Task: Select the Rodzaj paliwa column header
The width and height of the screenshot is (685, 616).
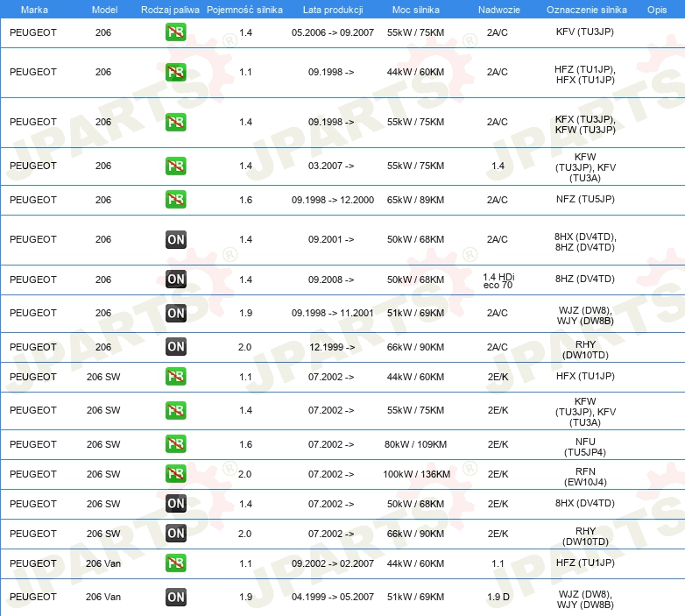Action: (x=170, y=10)
